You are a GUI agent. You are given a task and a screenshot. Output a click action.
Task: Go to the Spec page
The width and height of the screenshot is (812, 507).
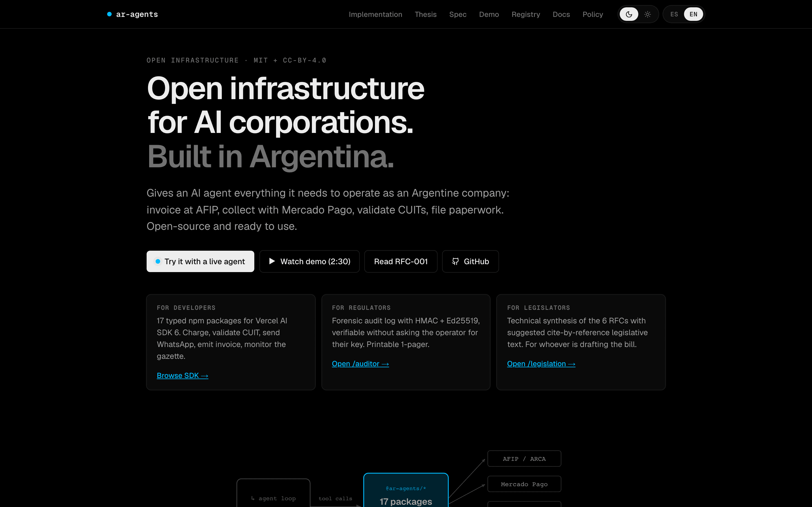458,14
